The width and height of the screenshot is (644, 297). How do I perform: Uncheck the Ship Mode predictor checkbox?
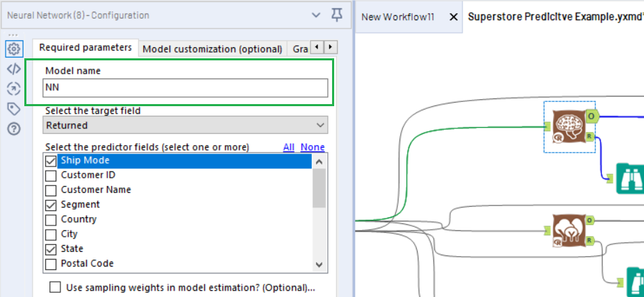pos(51,161)
